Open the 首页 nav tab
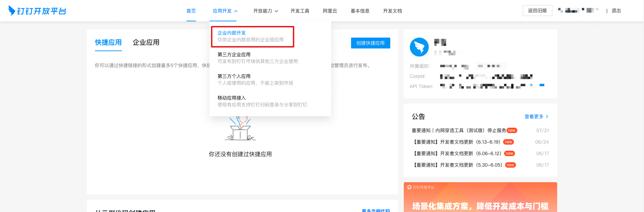Viewport: 644px width, 212px height. point(191,11)
